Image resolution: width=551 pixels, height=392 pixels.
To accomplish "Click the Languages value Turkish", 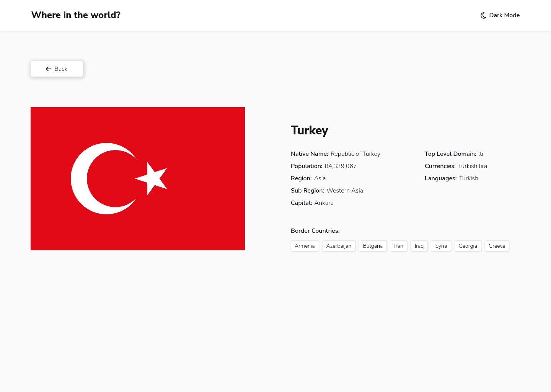I will pos(469,178).
